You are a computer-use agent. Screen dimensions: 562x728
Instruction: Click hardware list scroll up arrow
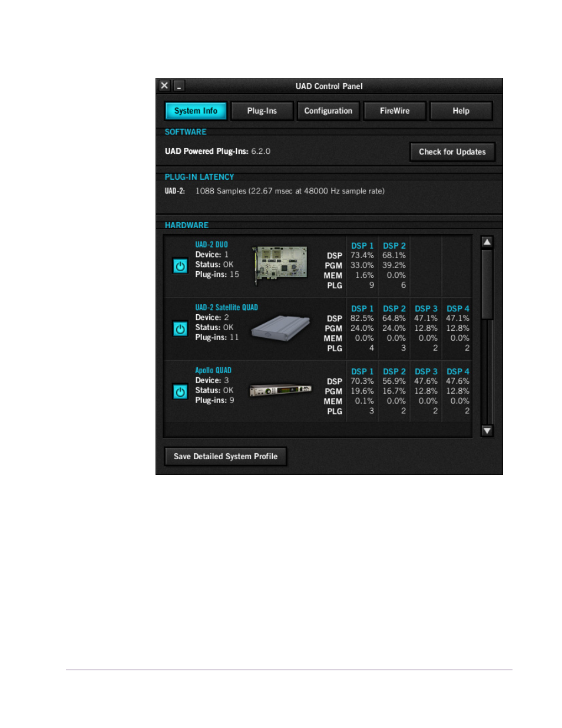click(x=487, y=242)
